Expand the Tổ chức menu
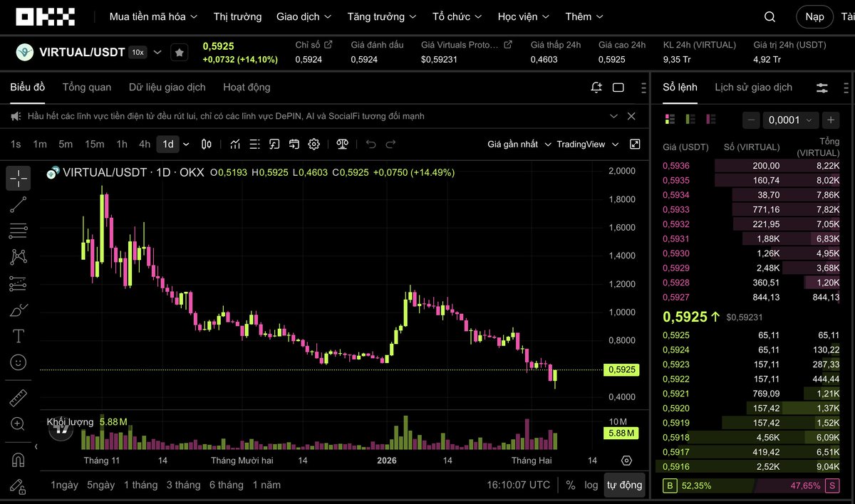Viewport: 855px width, 504px height. (457, 16)
